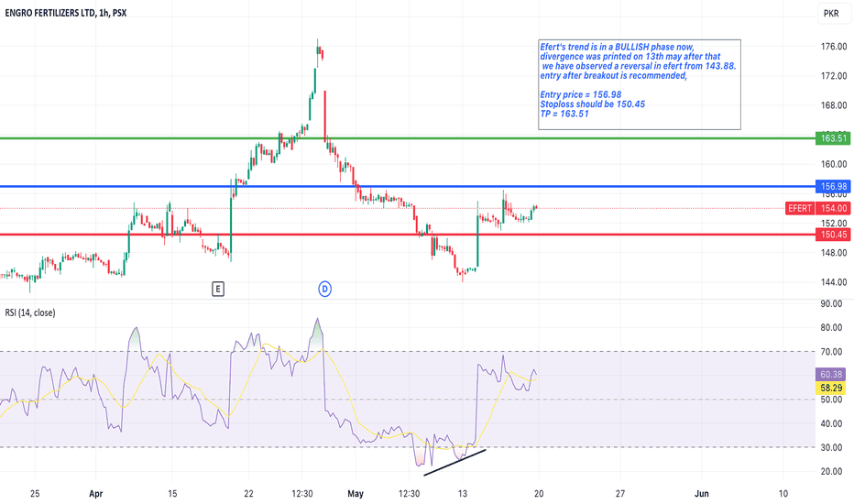Click the '27' date label on time axis

pyautogui.click(x=619, y=494)
